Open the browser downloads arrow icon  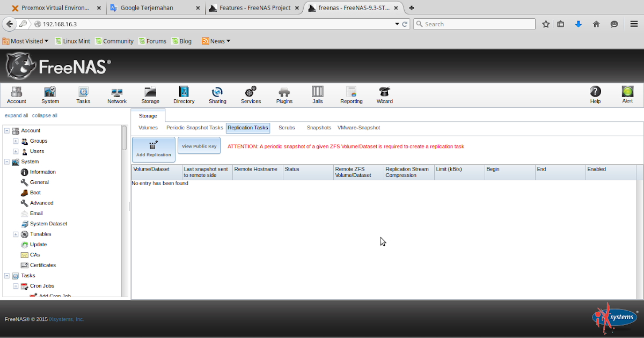click(x=578, y=24)
